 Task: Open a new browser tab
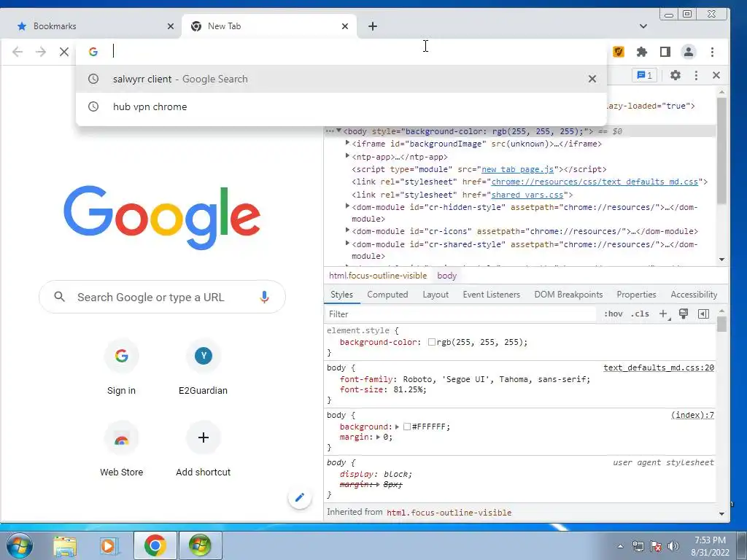pyautogui.click(x=373, y=26)
